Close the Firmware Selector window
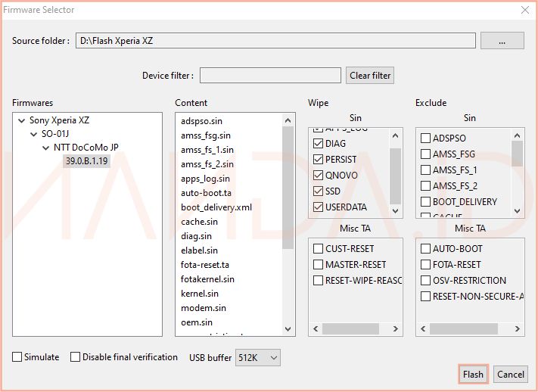 (525, 10)
